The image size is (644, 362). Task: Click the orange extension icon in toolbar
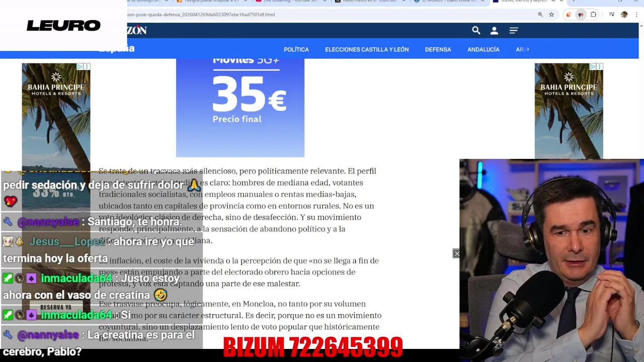(569, 15)
